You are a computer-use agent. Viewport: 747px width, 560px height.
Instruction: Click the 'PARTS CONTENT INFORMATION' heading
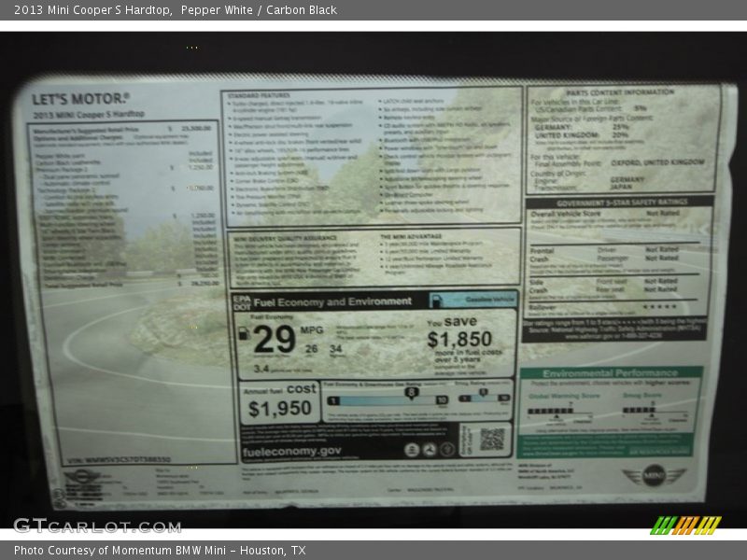620,92
